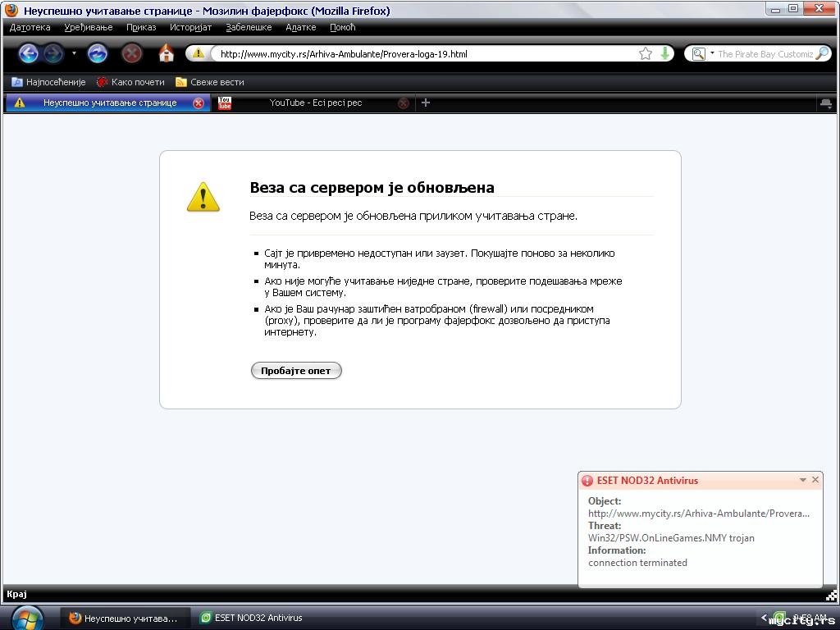Click the Пробајте опет button
The image size is (840, 630).
coord(295,371)
